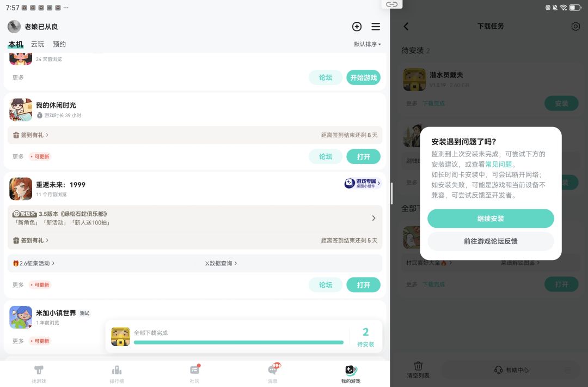Tap 距离签到结束还剩 8 天 text
The width and height of the screenshot is (588, 387).
pyautogui.click(x=349, y=135)
